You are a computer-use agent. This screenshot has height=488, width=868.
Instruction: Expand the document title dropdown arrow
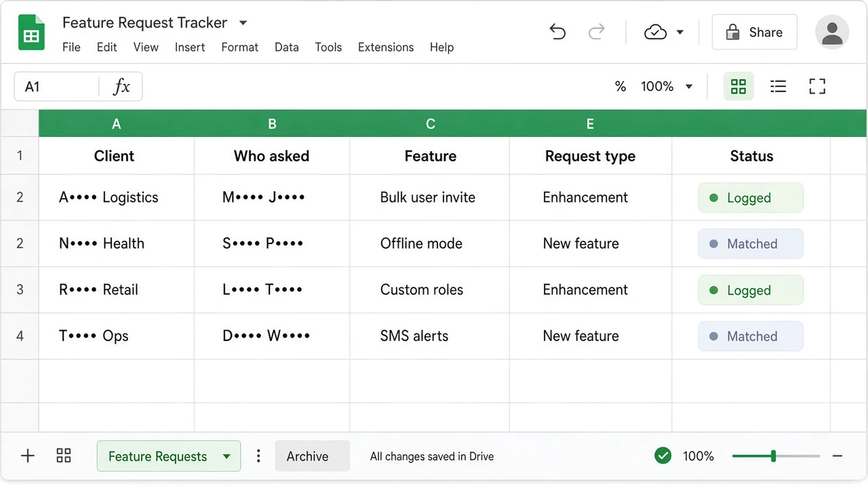[243, 23]
